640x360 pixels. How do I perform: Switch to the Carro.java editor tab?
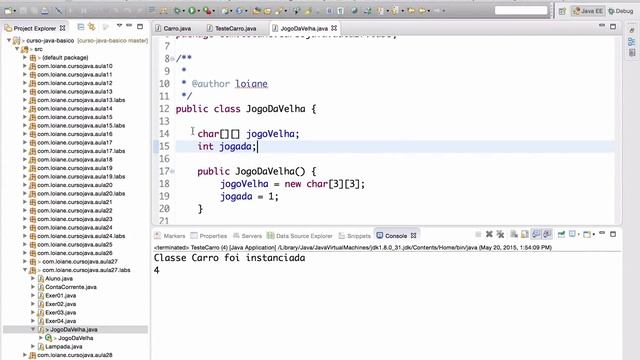[173, 28]
